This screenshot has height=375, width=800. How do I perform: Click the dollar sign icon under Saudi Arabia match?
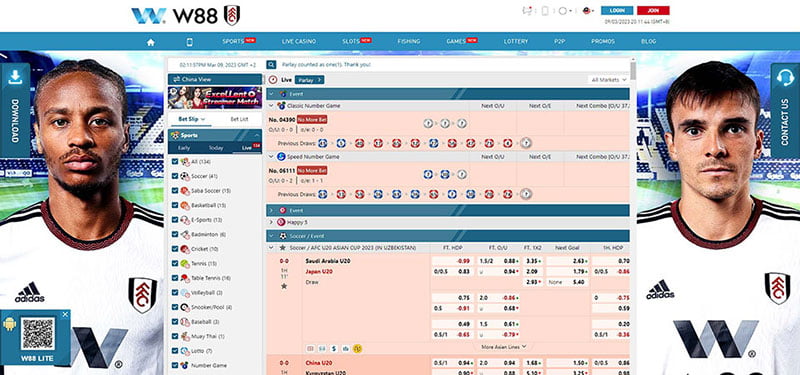coord(334,348)
